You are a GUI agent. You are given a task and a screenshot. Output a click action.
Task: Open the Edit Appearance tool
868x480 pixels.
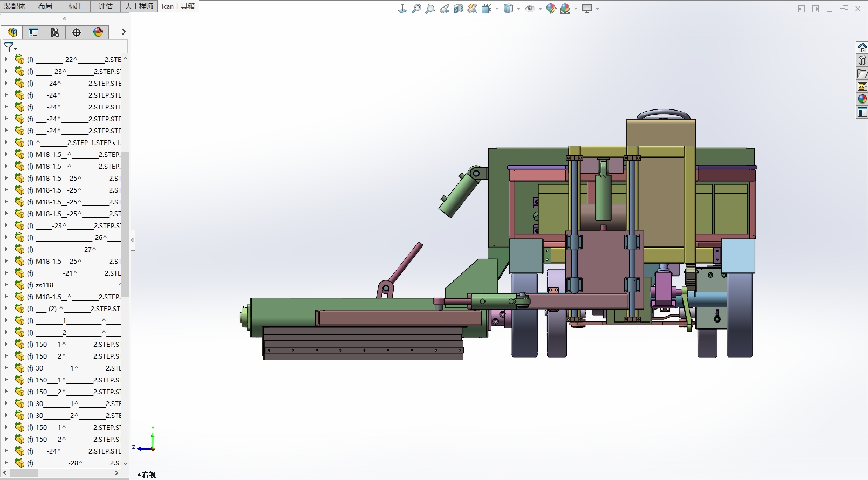pos(551,9)
